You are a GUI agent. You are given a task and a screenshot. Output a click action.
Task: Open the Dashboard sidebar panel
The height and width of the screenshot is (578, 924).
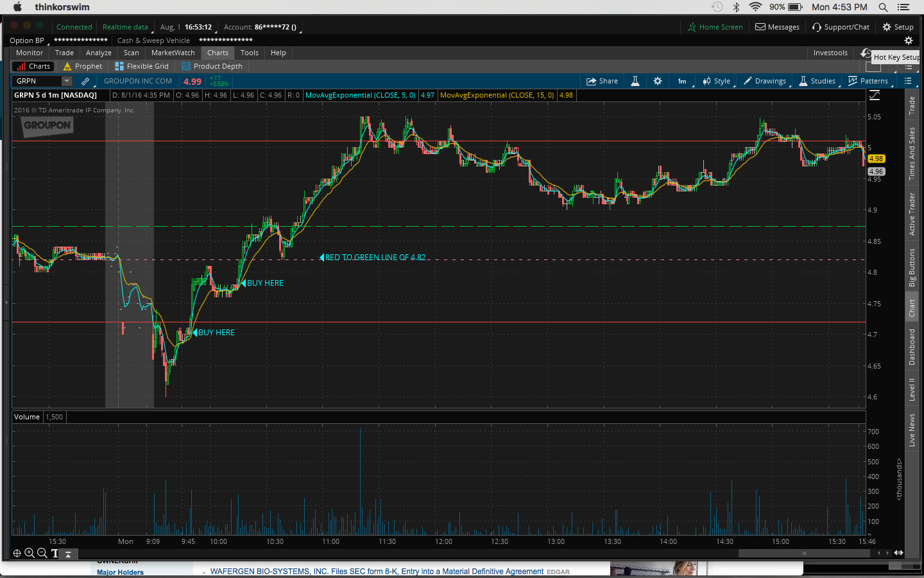point(912,347)
